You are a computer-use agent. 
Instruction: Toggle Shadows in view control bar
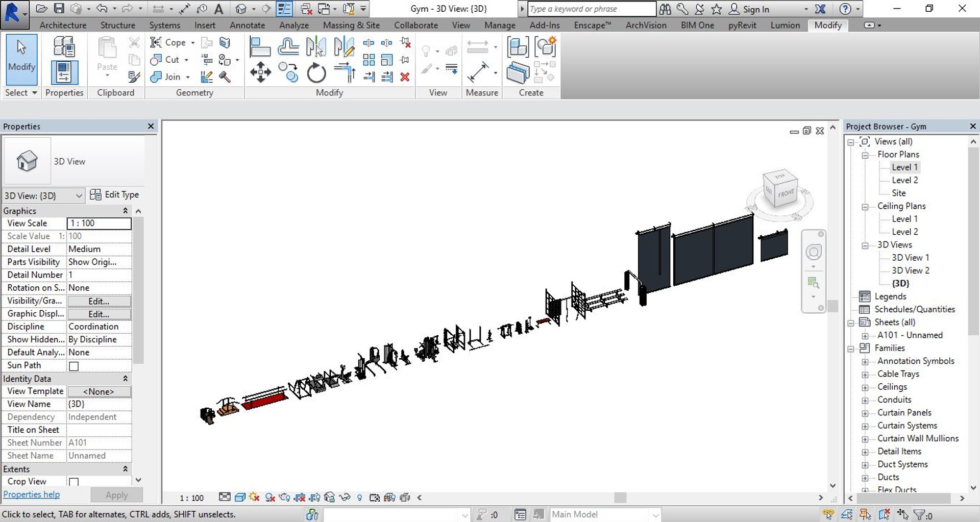pos(270,498)
